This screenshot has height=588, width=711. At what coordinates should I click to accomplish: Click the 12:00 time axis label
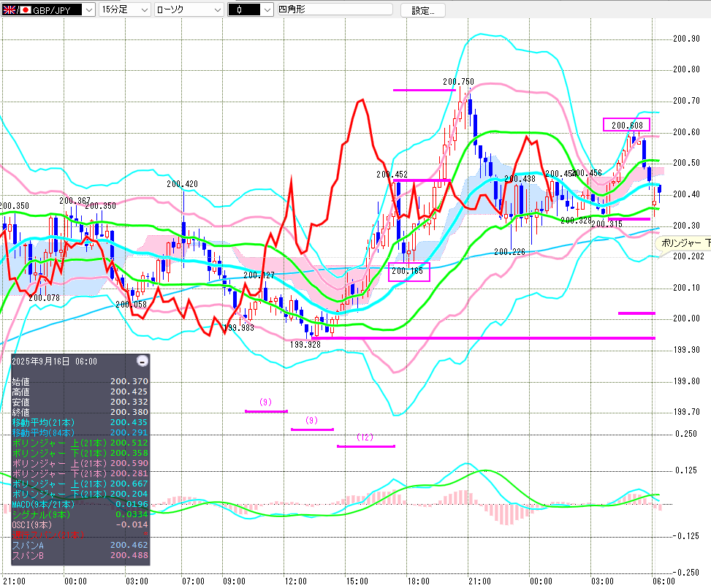pyautogui.click(x=295, y=581)
